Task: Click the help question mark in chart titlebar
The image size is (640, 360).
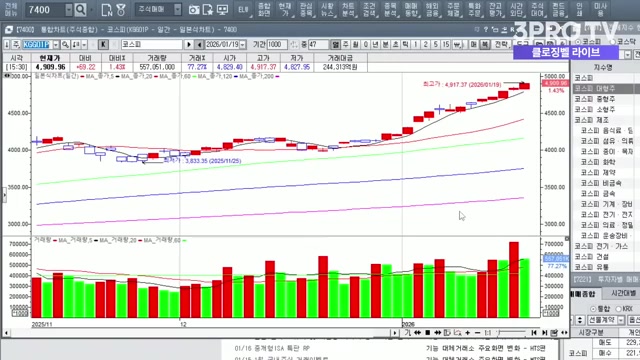Action: coord(486,29)
